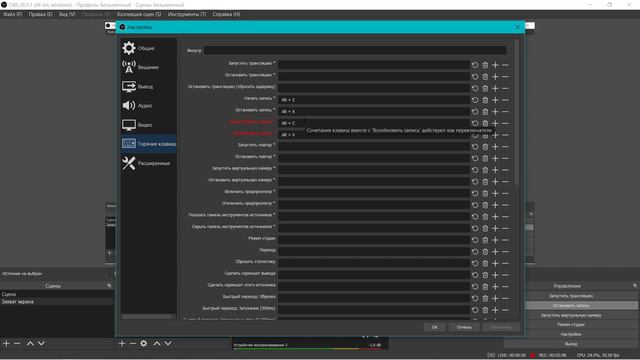Remove the Запустить трансляцию hotkey row with minus
The height and width of the screenshot is (360, 640).
tap(505, 65)
